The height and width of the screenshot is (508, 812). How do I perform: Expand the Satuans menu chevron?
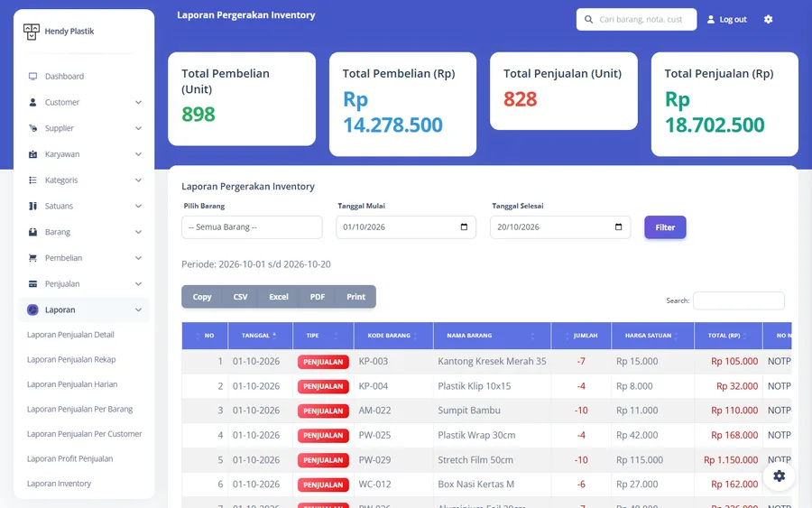pos(138,206)
